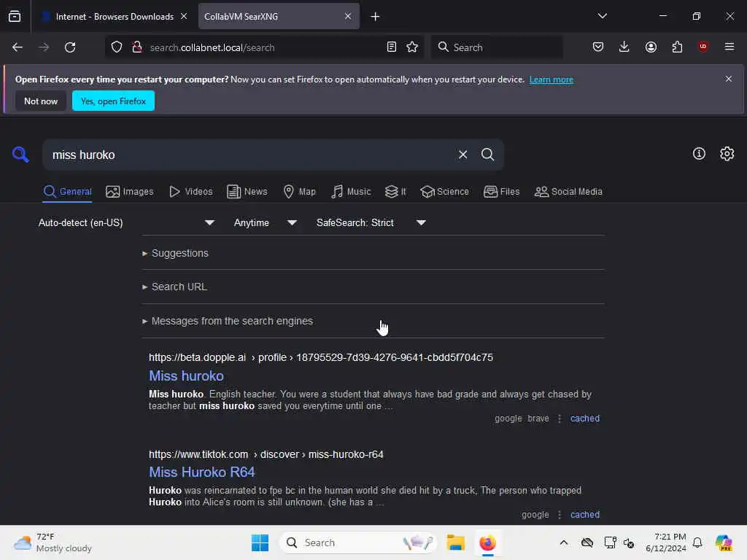This screenshot has height=560, width=747.
Task: Show hidden system tray icons
Action: [564, 542]
